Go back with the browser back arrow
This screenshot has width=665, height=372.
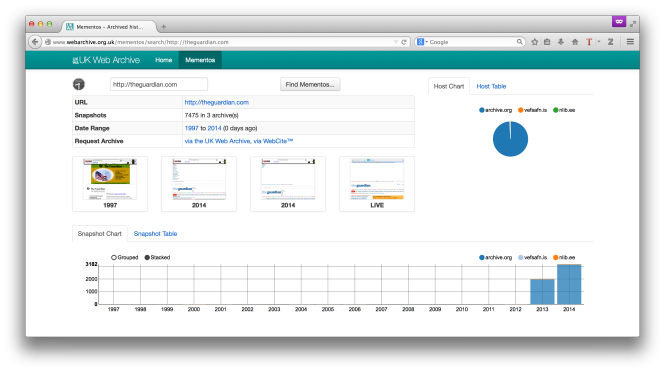(35, 42)
